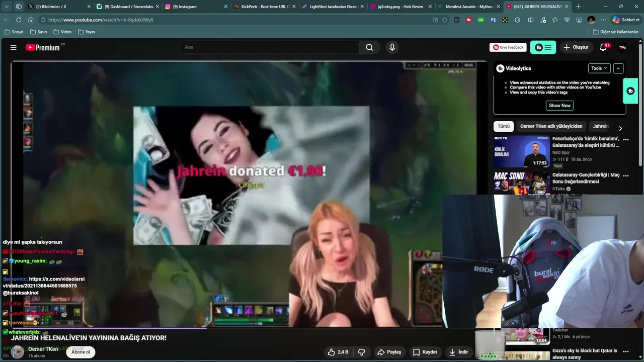
Task: Open the browser workspaces icon
Action: 19,7
